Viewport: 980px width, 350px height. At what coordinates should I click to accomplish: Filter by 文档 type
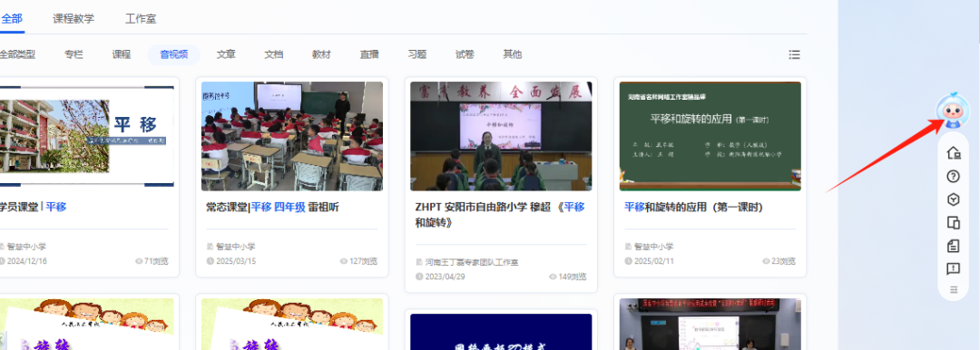pyautogui.click(x=274, y=54)
